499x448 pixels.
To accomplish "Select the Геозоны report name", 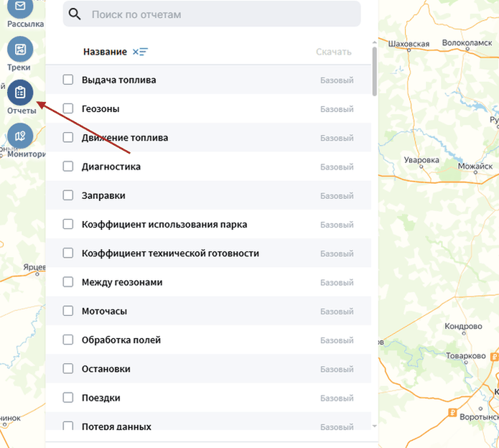I will click(x=101, y=109).
